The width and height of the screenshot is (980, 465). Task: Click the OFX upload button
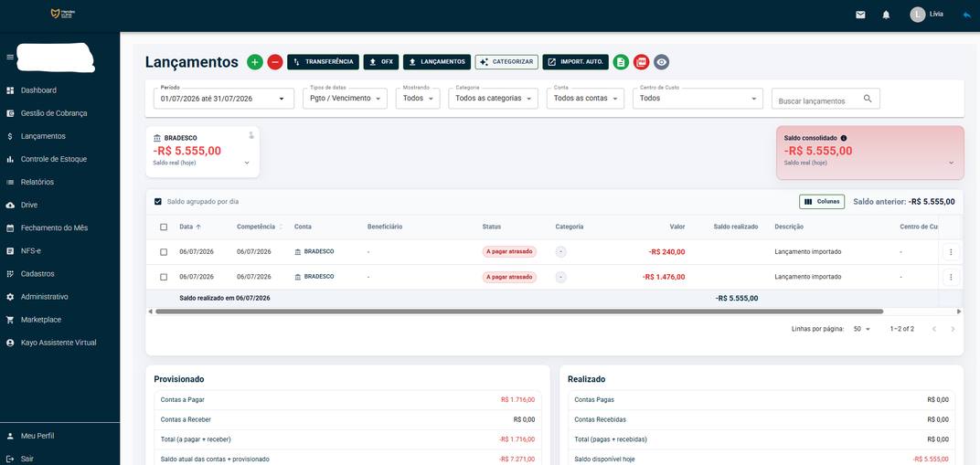pyautogui.click(x=380, y=62)
